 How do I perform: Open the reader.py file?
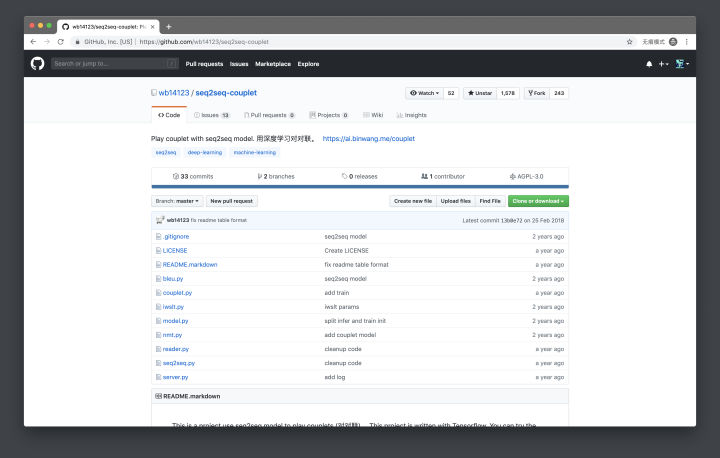click(176, 349)
